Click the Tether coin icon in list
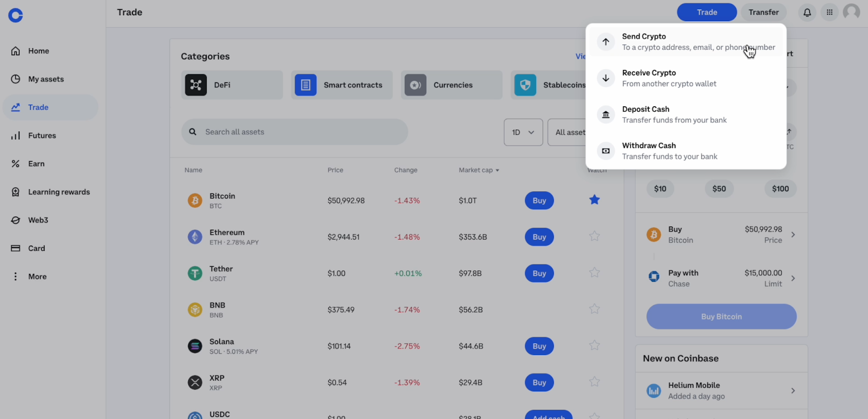Screen dimensions: 868x419 pyautogui.click(x=195, y=273)
